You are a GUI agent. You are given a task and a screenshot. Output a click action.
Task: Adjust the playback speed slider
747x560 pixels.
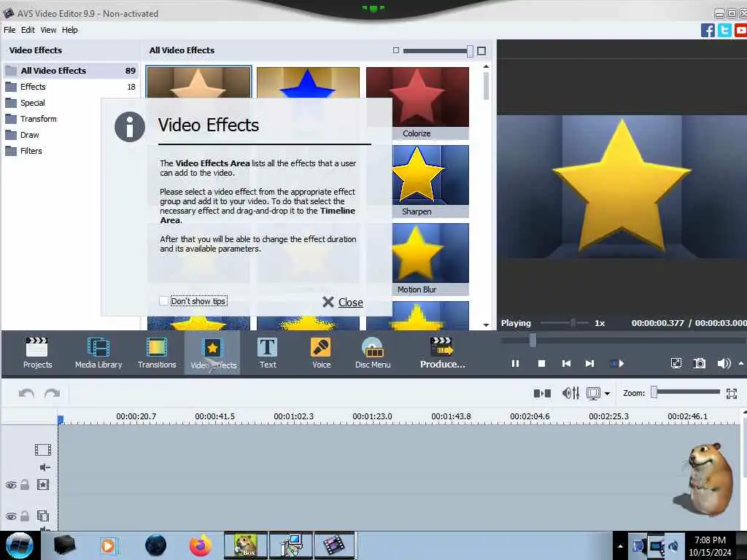click(x=573, y=323)
